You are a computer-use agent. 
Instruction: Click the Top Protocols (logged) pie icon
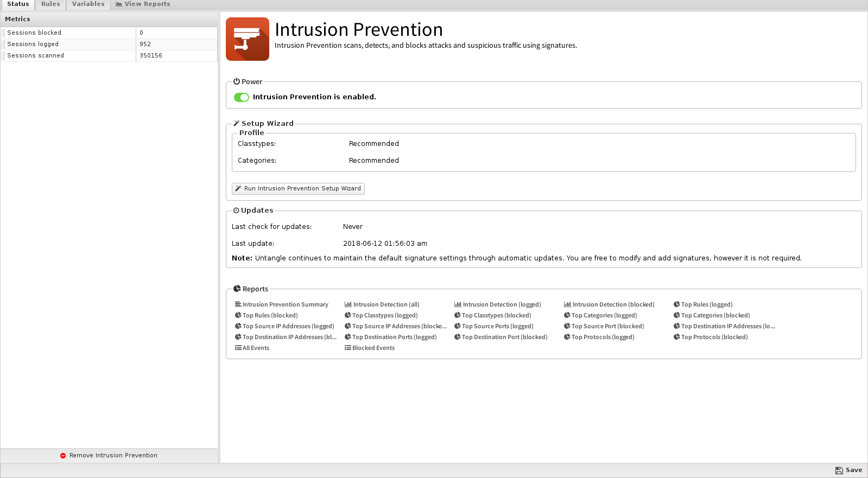click(x=567, y=337)
